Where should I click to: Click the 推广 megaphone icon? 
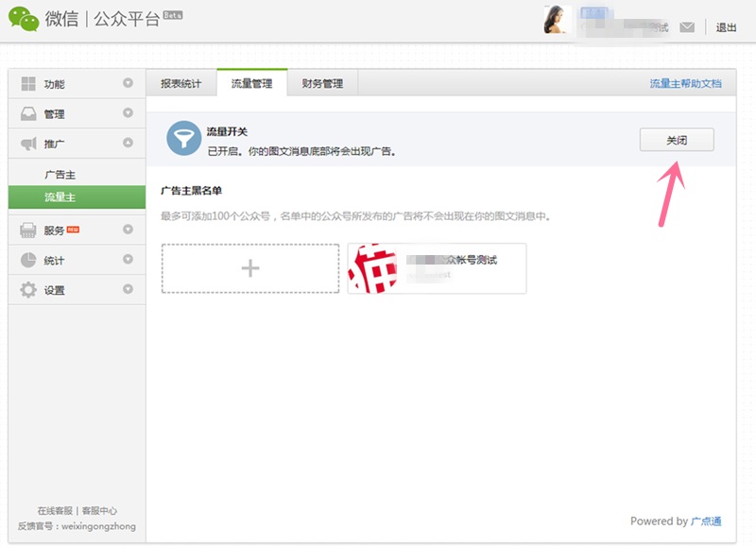point(28,144)
